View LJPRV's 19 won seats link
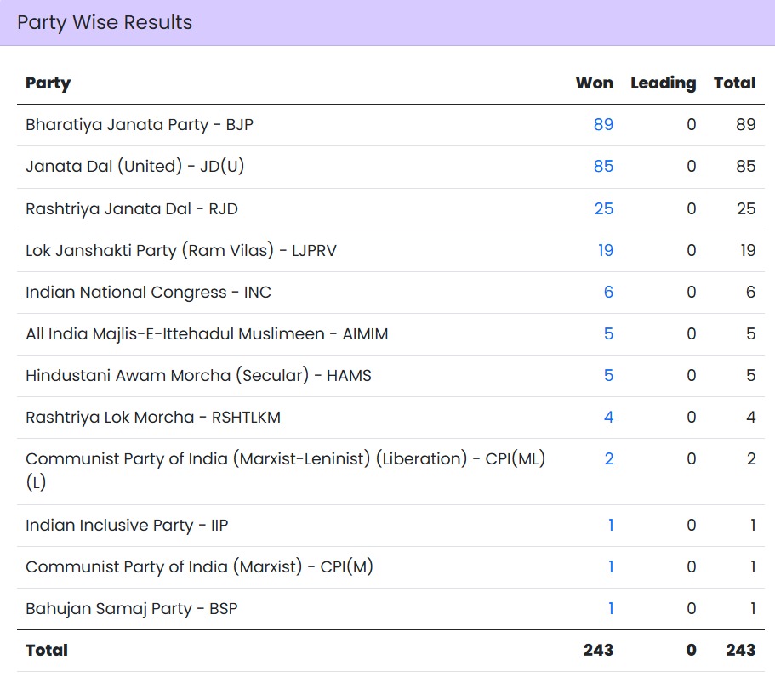The height and width of the screenshot is (700, 775). coord(605,250)
